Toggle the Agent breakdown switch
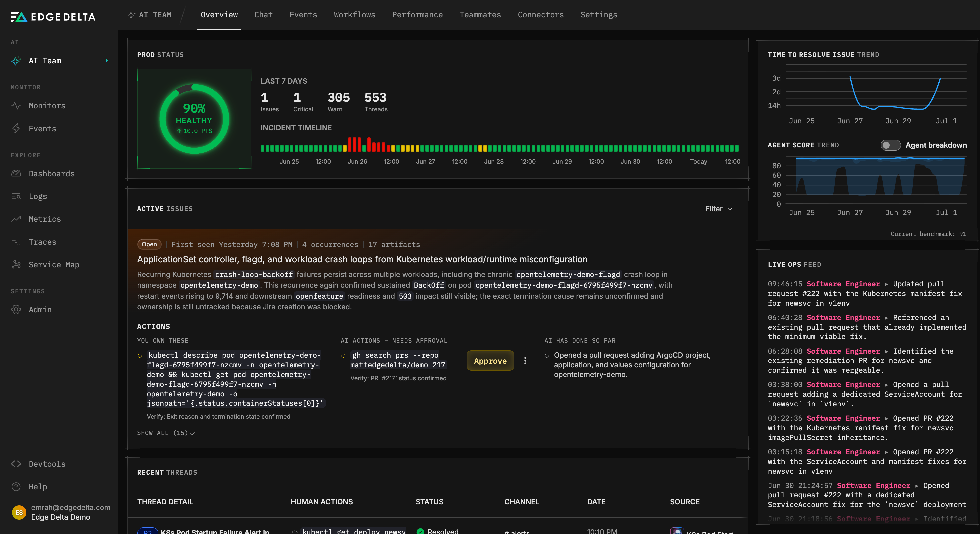980x534 pixels. pyautogui.click(x=890, y=145)
